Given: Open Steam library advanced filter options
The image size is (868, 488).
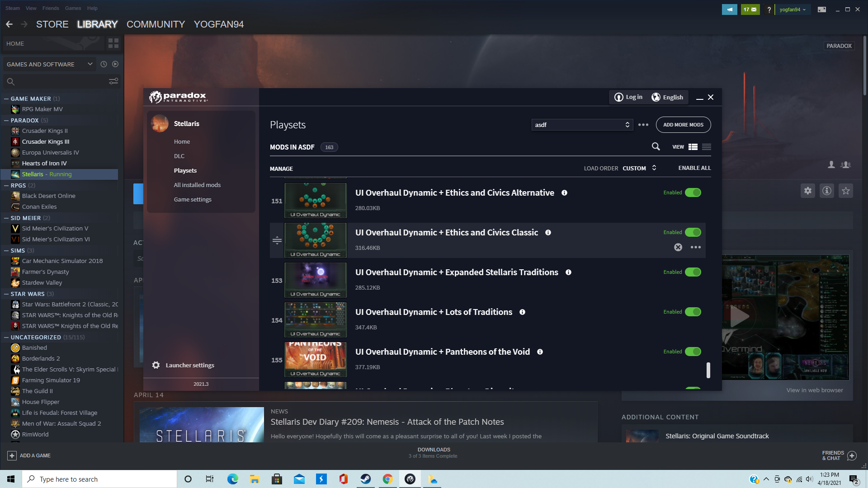Looking at the screenshot, I should [113, 81].
